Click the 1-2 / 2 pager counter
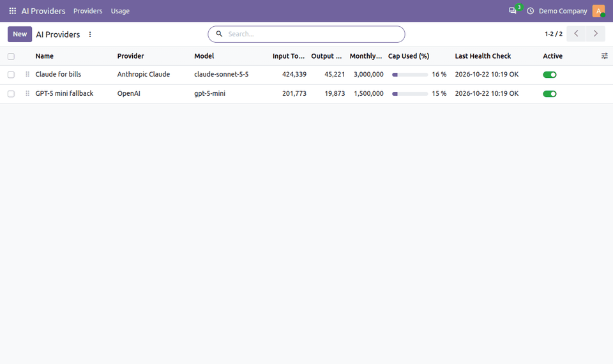The width and height of the screenshot is (613, 364). pos(554,34)
